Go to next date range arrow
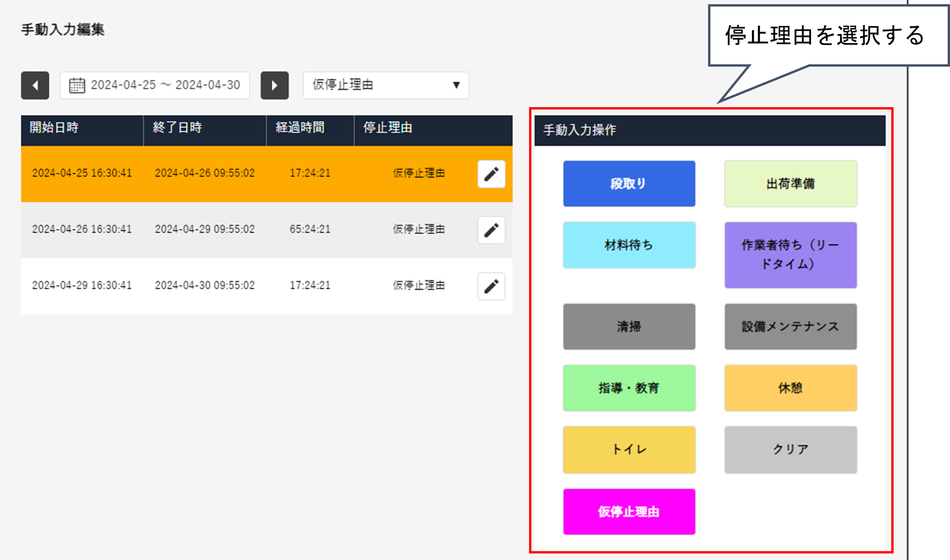The width and height of the screenshot is (950, 560). coord(275,85)
